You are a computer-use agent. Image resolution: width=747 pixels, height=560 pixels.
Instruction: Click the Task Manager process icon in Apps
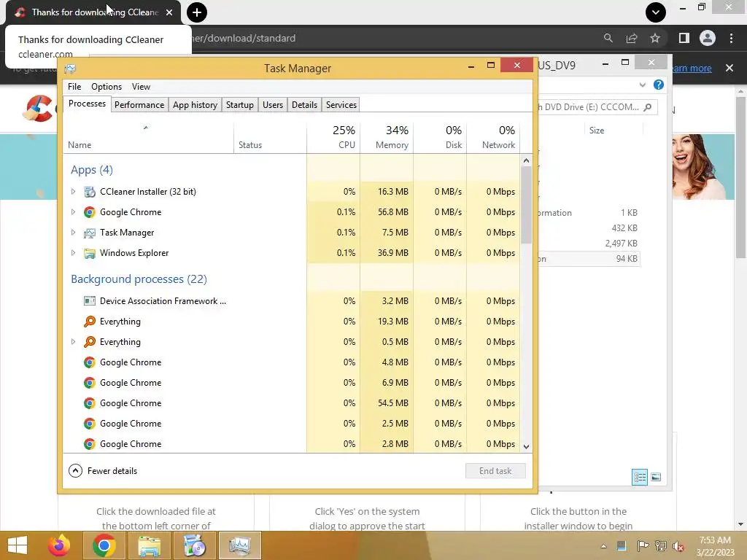90,233
